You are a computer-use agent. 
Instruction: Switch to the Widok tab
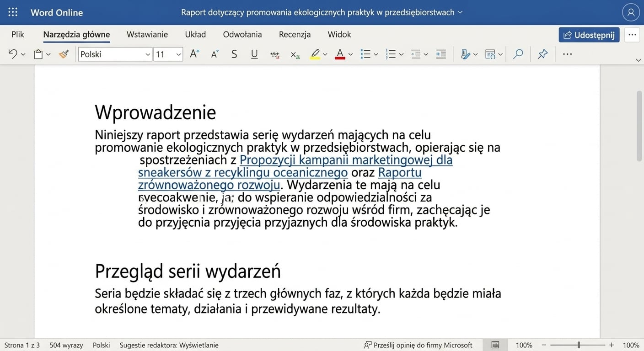tap(339, 34)
